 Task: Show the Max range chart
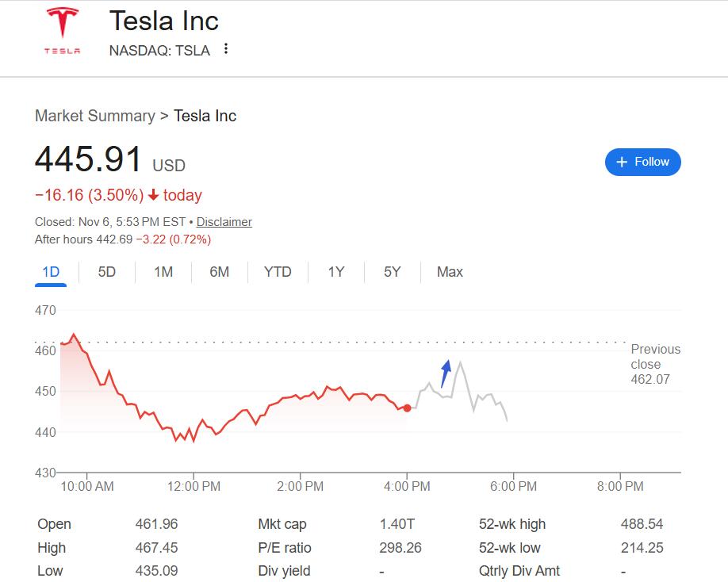pyautogui.click(x=450, y=272)
